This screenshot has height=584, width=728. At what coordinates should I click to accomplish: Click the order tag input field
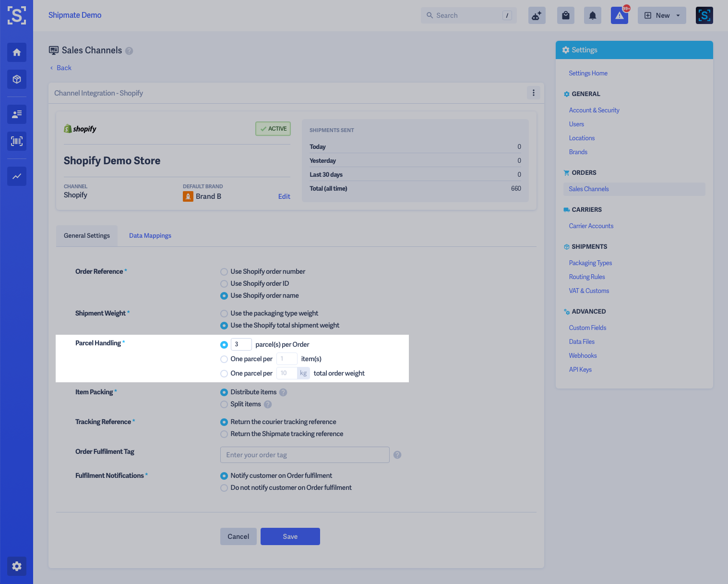304,455
